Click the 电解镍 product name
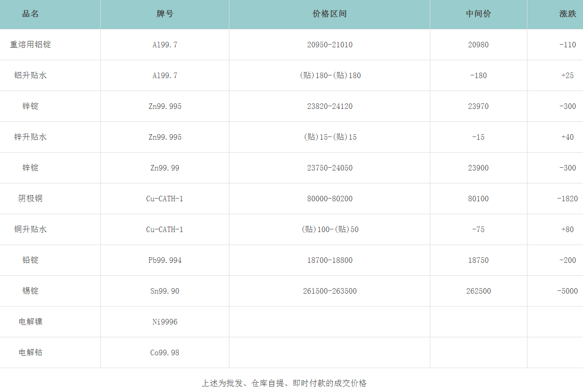Viewport: 583px width, 392px height. 30,322
